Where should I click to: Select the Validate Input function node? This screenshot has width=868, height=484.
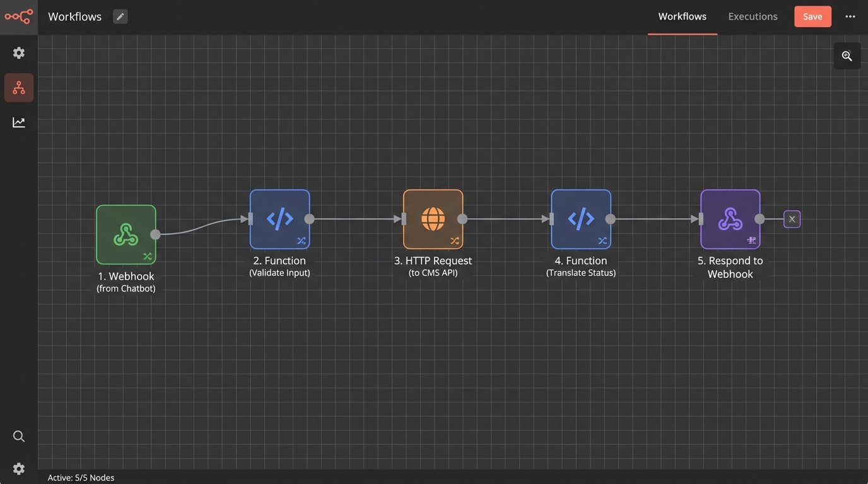click(279, 219)
